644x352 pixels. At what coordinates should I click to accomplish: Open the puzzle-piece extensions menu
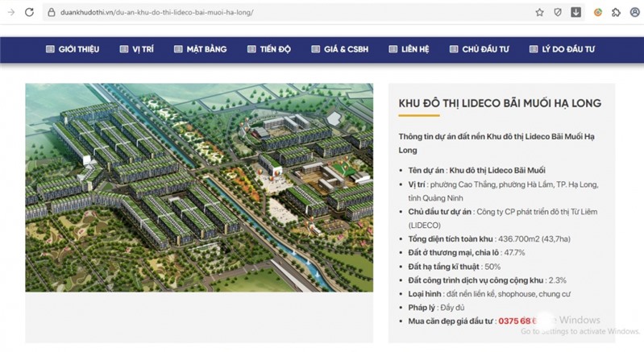[616, 13]
